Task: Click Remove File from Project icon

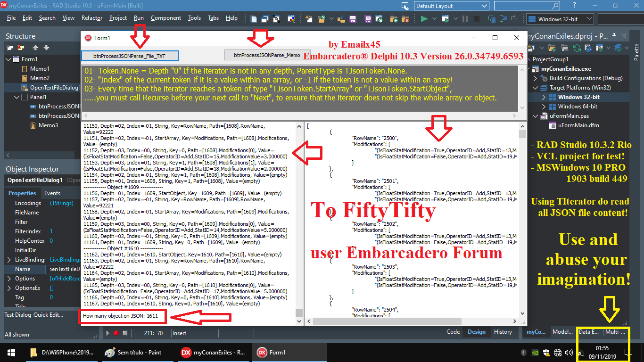Action: pyautogui.click(x=405, y=19)
